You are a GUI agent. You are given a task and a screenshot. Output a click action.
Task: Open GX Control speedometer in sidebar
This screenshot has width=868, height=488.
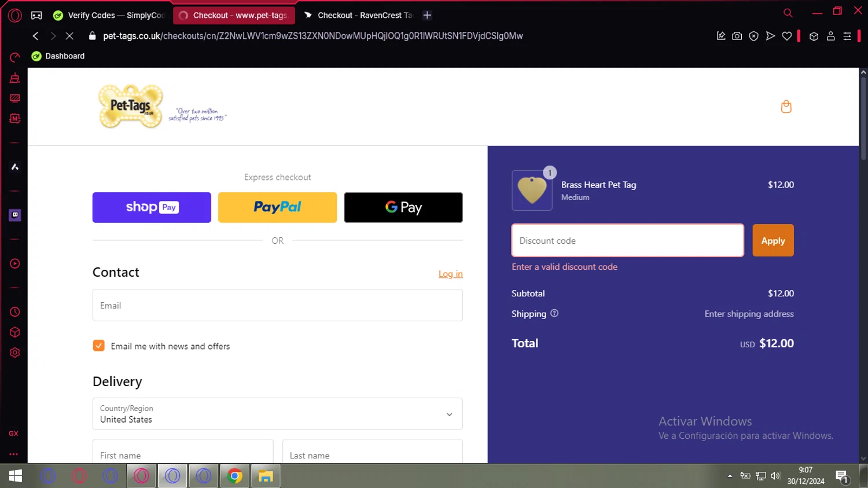(15, 57)
